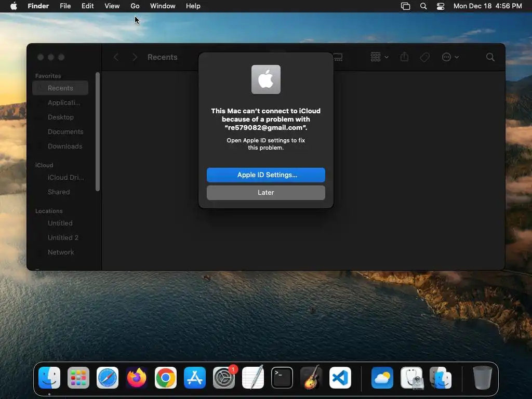Open the Weather app in the Dock

[382, 378]
